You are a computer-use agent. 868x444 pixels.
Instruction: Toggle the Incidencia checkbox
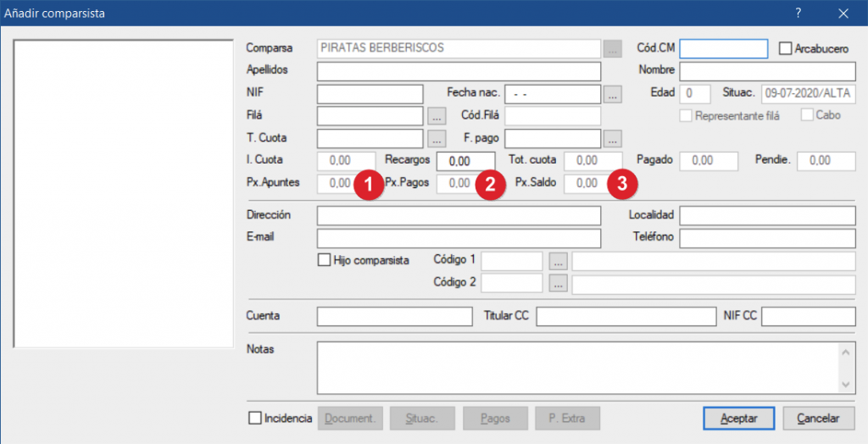tap(255, 418)
